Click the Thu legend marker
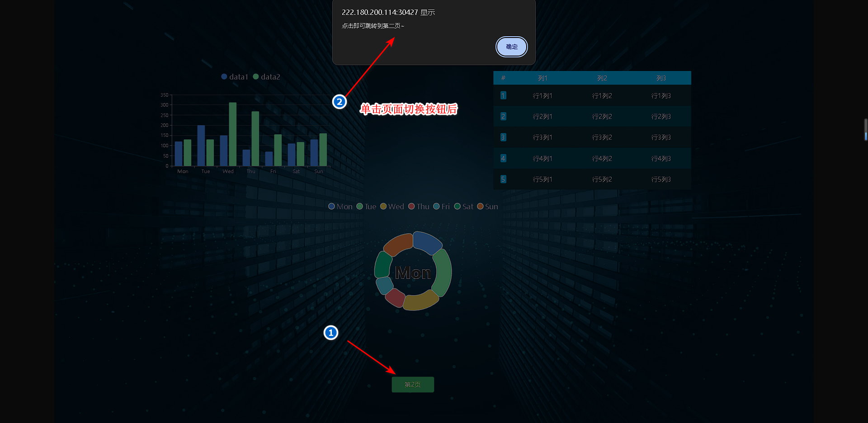 [411, 207]
